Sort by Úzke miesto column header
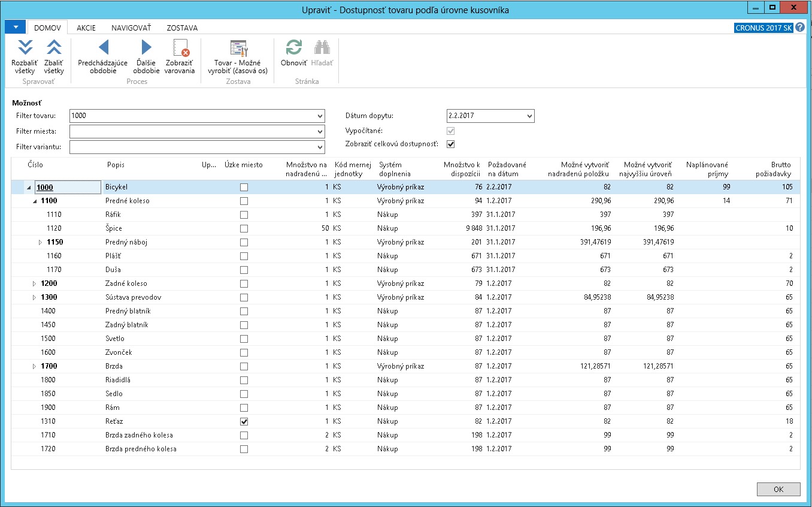Image resolution: width=812 pixels, height=507 pixels. 243,165
